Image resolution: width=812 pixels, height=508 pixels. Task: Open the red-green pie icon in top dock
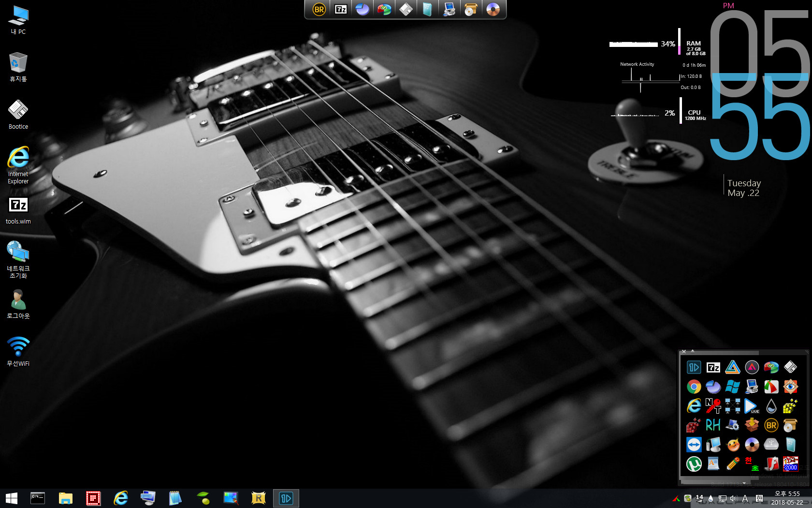384,9
